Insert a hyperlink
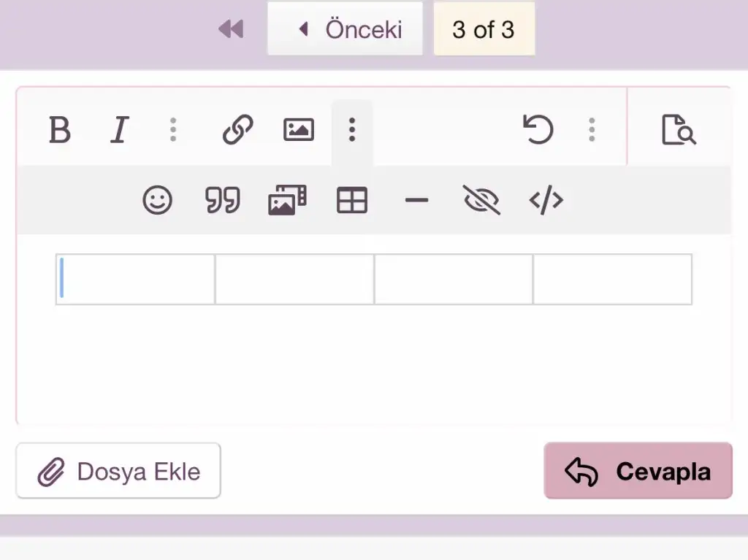The height and width of the screenshot is (560, 748). [237, 130]
